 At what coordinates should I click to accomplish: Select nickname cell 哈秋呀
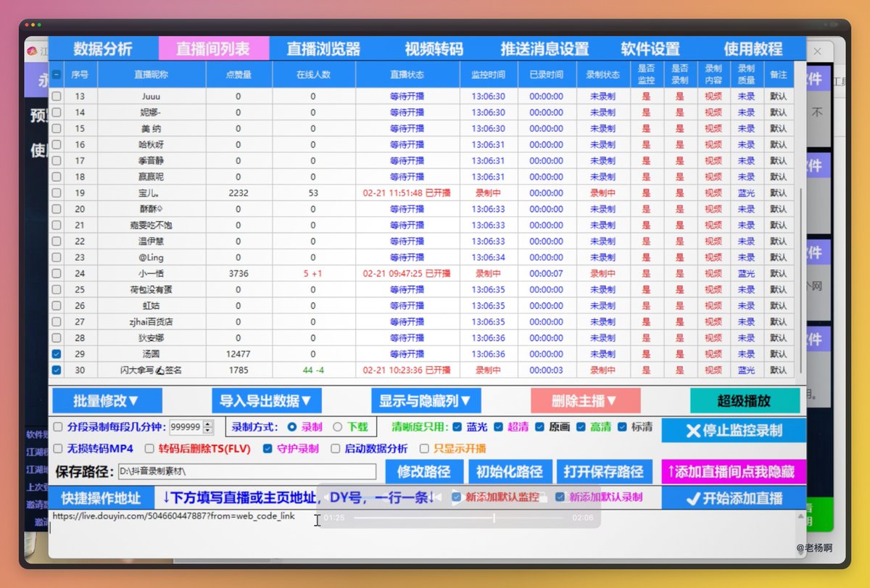152,144
